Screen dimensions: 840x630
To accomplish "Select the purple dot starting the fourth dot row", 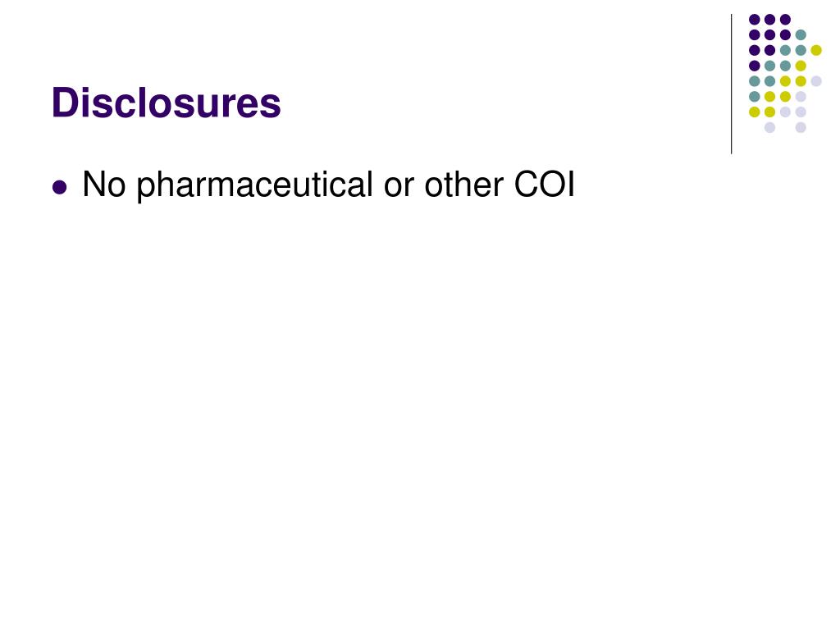I will pyautogui.click(x=755, y=66).
